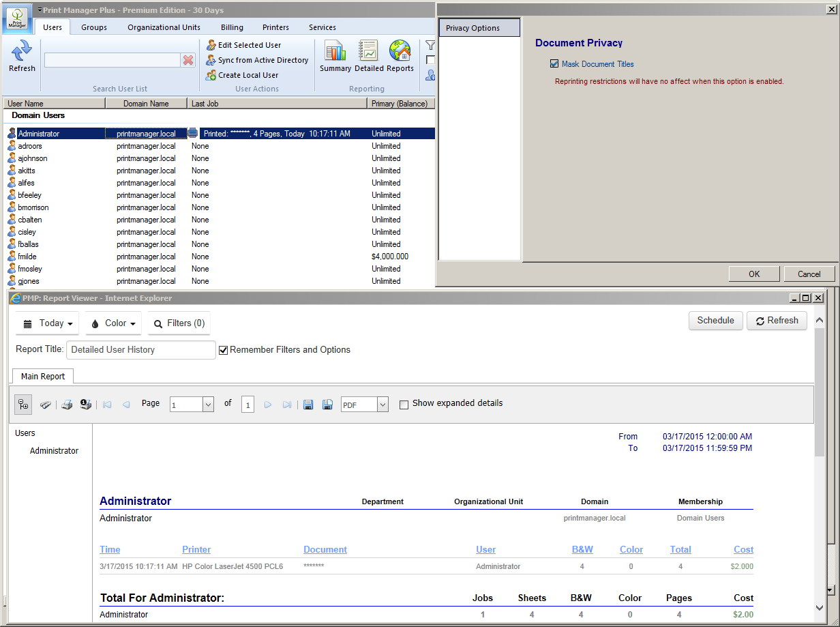Clear the user search box with red X
The width and height of the screenshot is (840, 627).
coord(188,61)
